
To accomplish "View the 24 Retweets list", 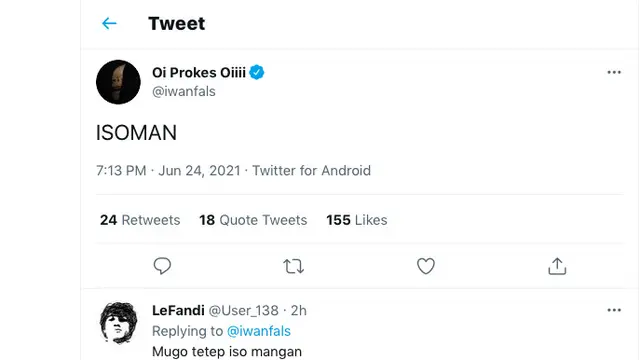I will click(140, 220).
